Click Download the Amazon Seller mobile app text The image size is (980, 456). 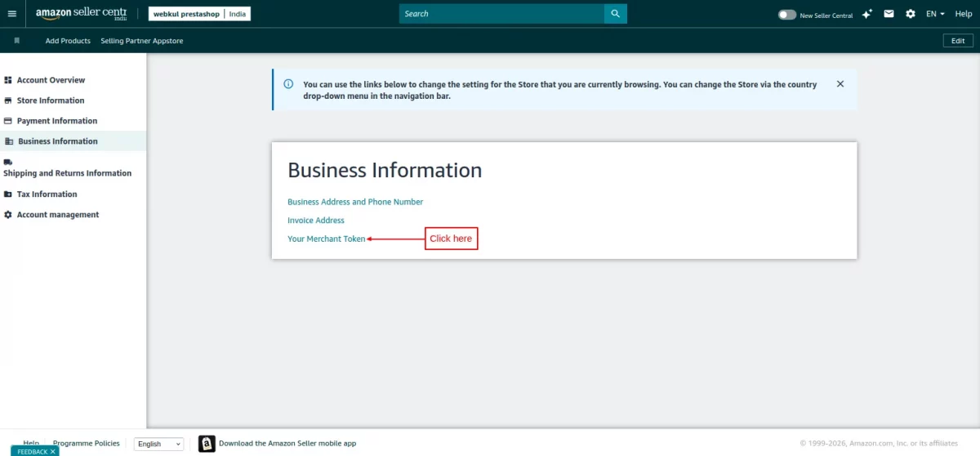pyautogui.click(x=287, y=444)
